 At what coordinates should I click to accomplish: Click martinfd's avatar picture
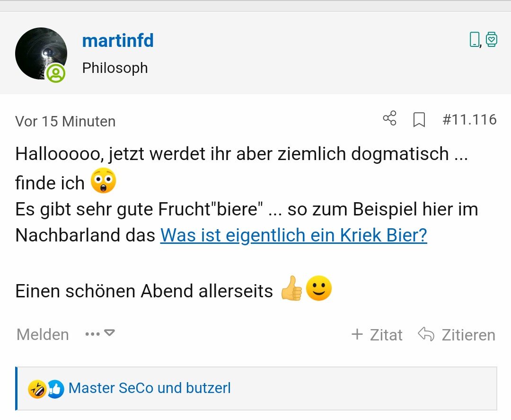pos(41,53)
